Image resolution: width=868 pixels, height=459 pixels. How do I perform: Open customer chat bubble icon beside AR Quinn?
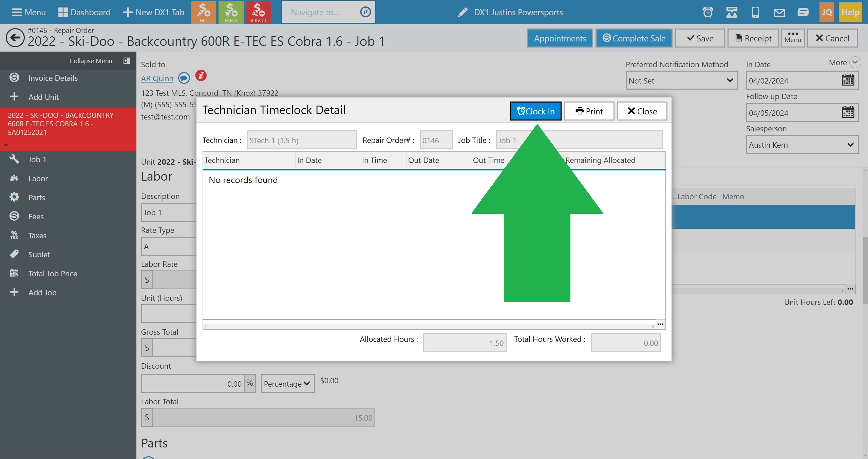point(184,78)
